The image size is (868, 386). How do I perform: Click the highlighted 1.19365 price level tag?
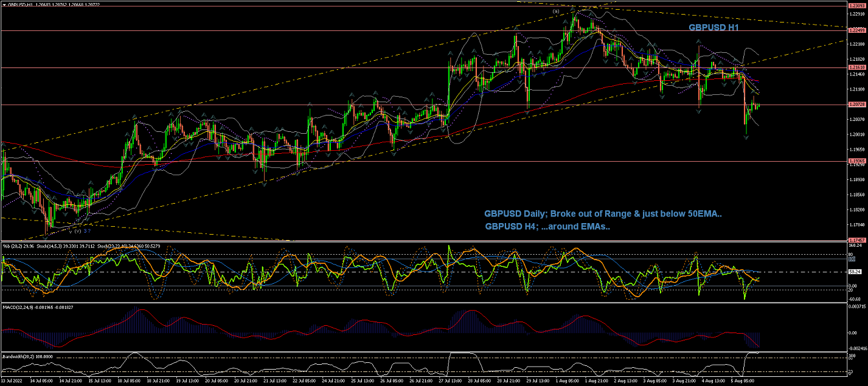click(856, 161)
